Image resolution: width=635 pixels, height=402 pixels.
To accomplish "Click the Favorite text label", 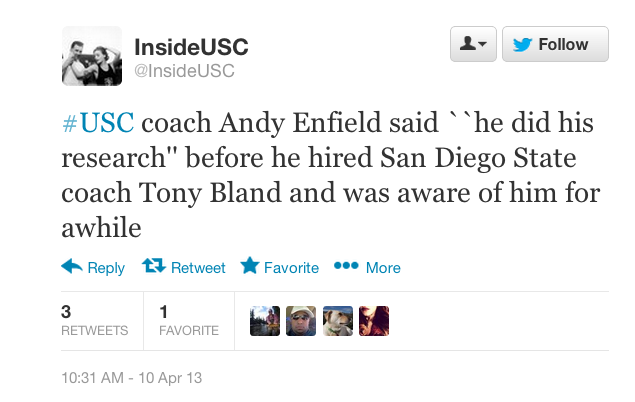I will coord(291,268).
